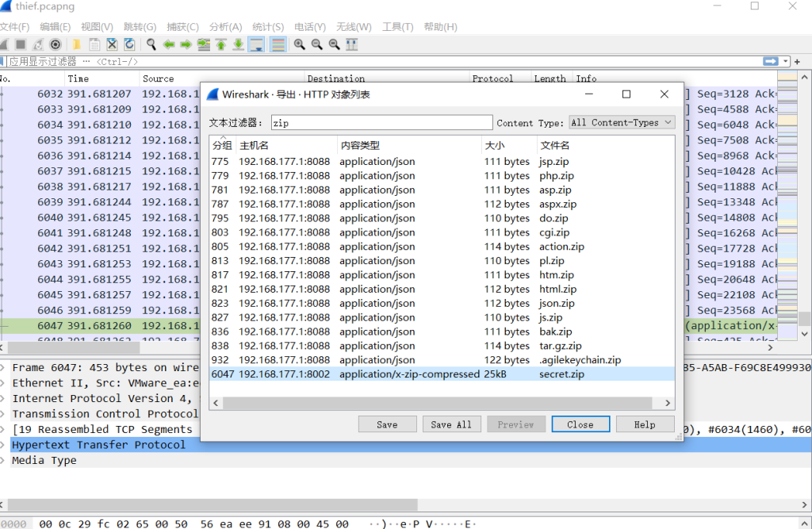Open a capture file with folder icon

(x=77, y=44)
